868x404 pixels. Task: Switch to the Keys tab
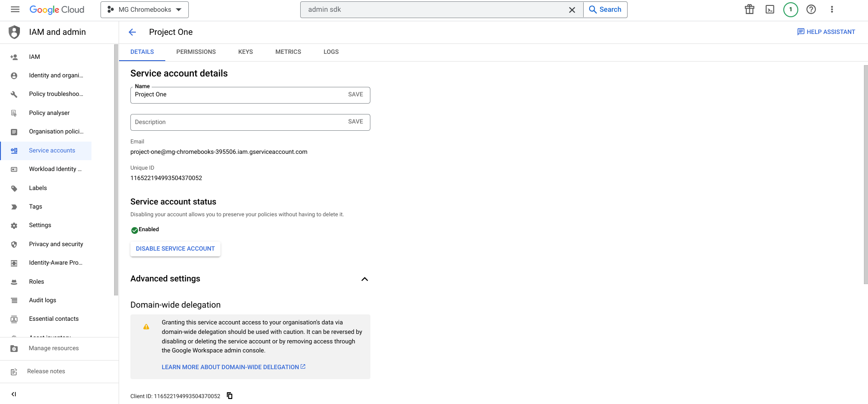245,52
